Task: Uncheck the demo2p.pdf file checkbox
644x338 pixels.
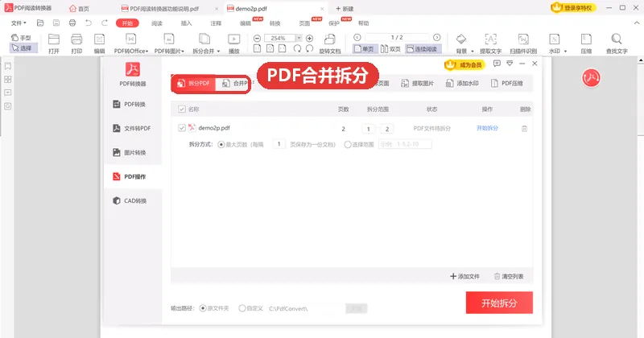Action: point(182,128)
